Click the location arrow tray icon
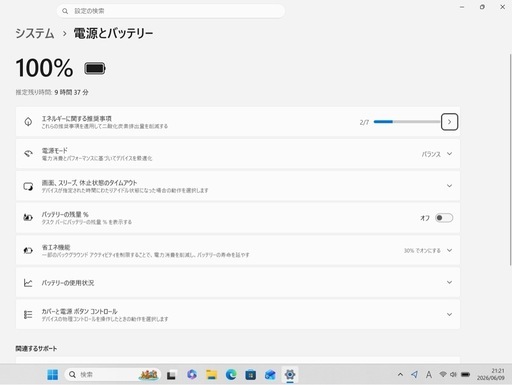The width and height of the screenshot is (512, 385). [414, 375]
